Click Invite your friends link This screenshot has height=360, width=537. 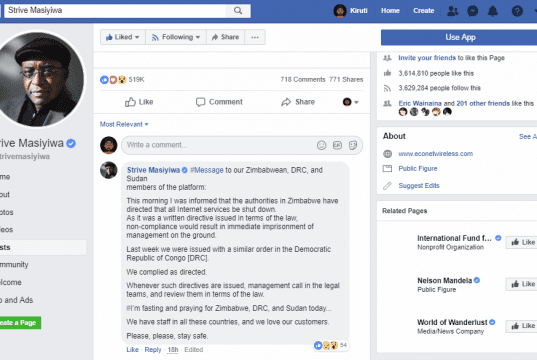(427, 58)
